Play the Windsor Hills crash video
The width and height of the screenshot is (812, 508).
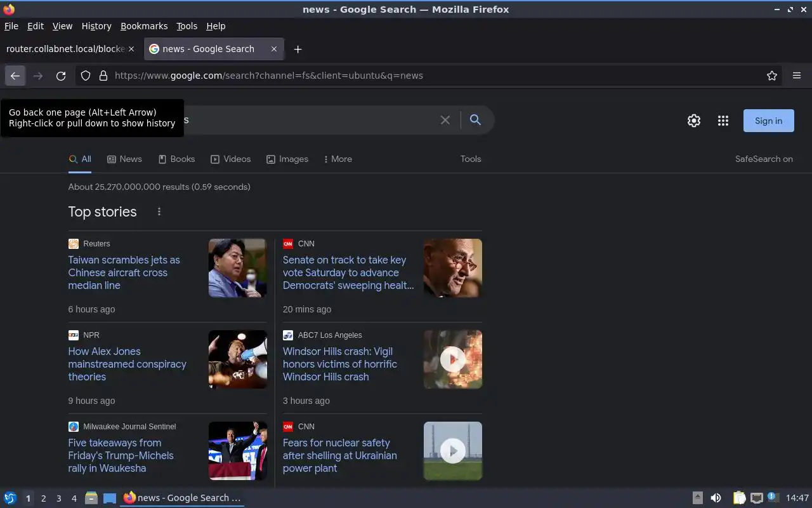453,359
